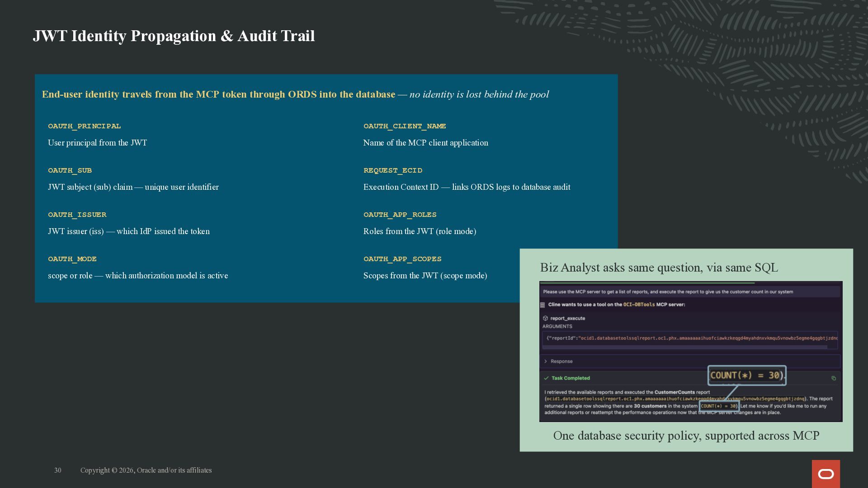Copy the Task Completed message with copy icon
The height and width of the screenshot is (488, 868).
tap(834, 378)
